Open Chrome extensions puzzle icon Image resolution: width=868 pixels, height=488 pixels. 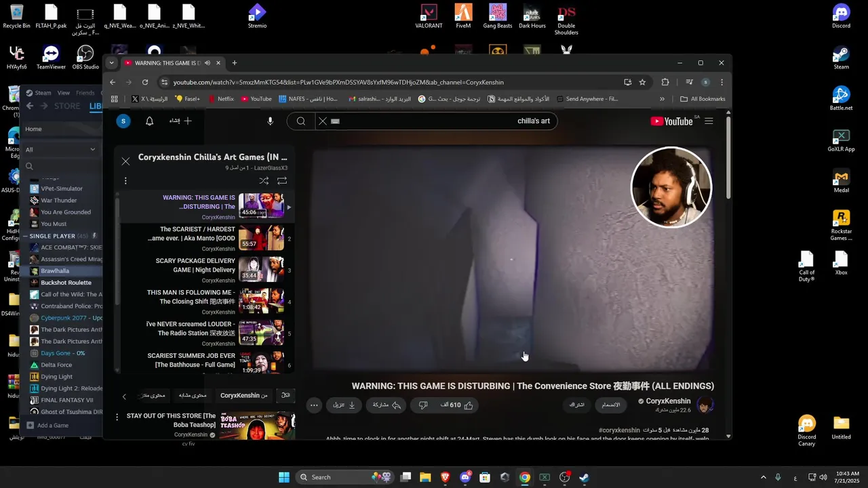click(x=665, y=82)
